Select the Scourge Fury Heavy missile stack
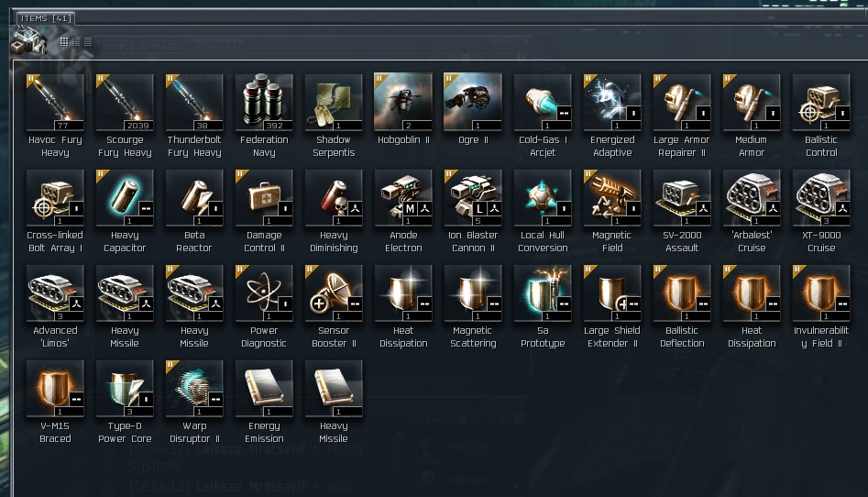The height and width of the screenshot is (497, 868). (x=125, y=103)
